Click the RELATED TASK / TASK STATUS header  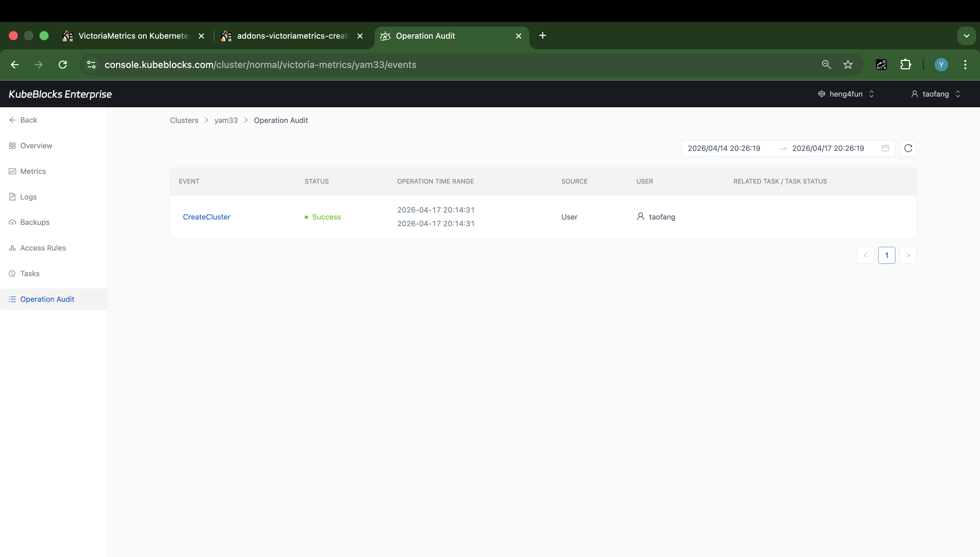(x=780, y=181)
